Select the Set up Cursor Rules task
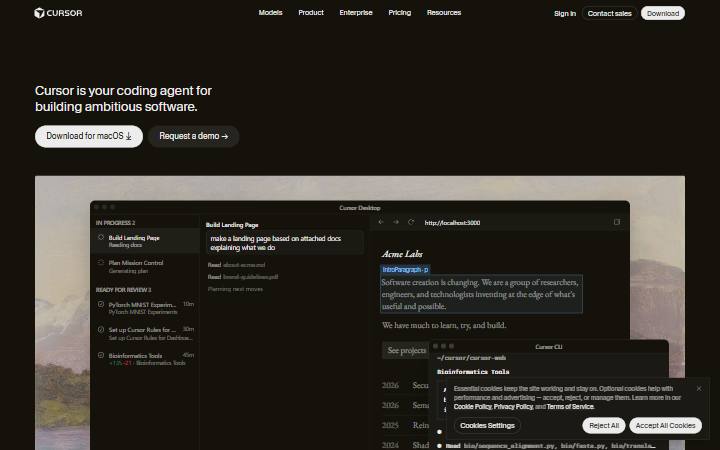Screen dimensions: 720x450 coord(145,333)
